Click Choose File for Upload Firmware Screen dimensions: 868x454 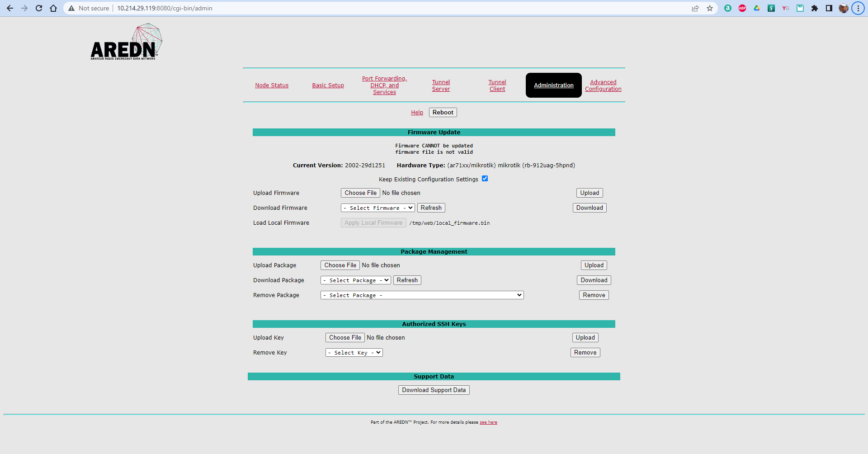tap(360, 193)
